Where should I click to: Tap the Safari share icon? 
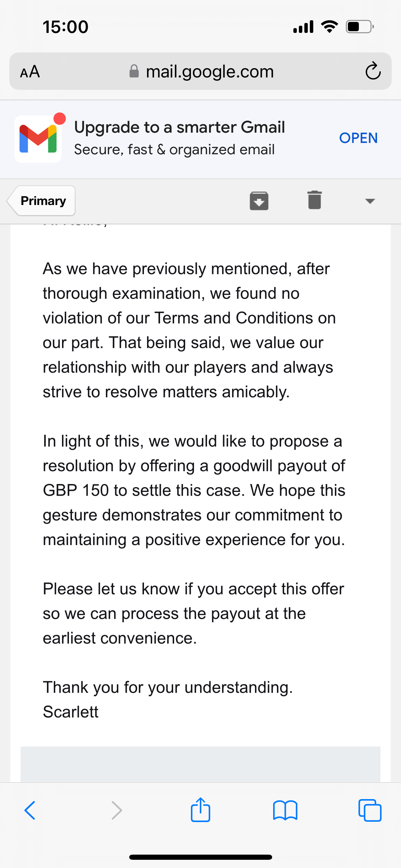200,810
